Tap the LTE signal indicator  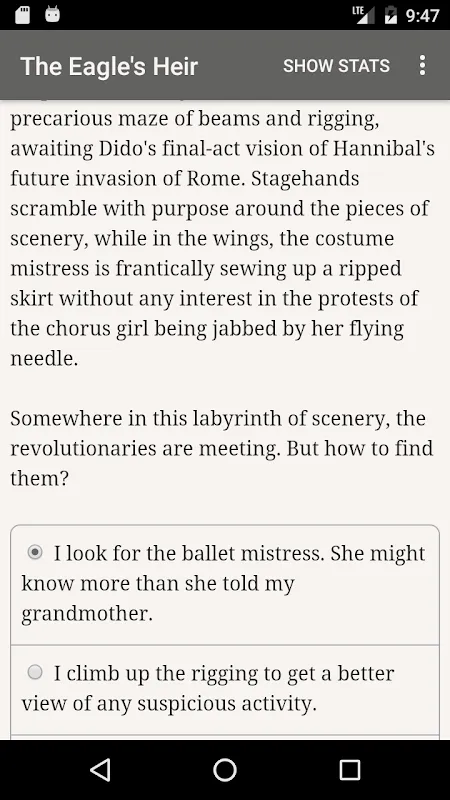363,15
